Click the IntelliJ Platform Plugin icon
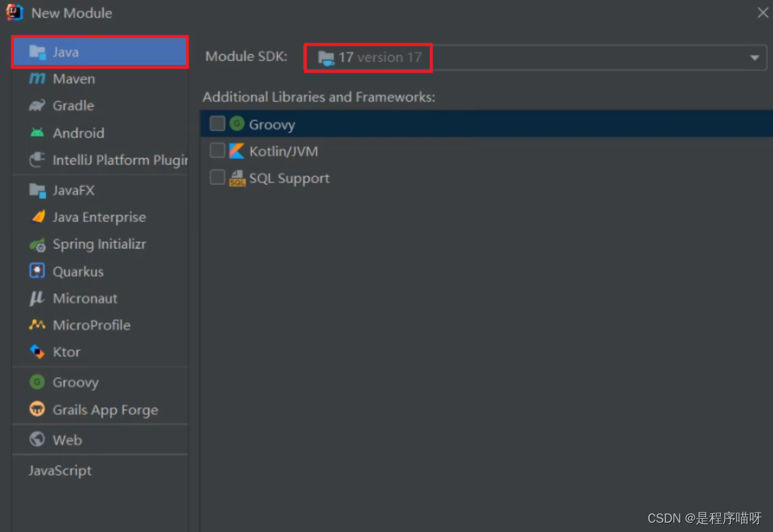The image size is (773, 532). (x=37, y=160)
